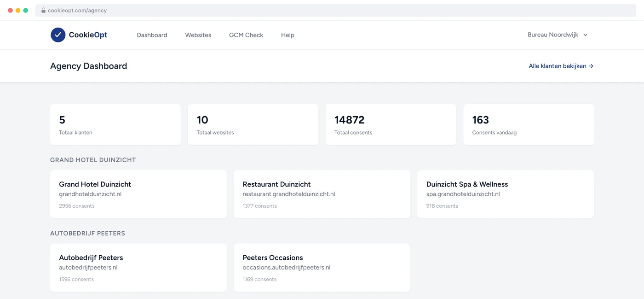The image size is (644, 299).
Task: Click the 1377 consents count
Action: tap(260, 206)
